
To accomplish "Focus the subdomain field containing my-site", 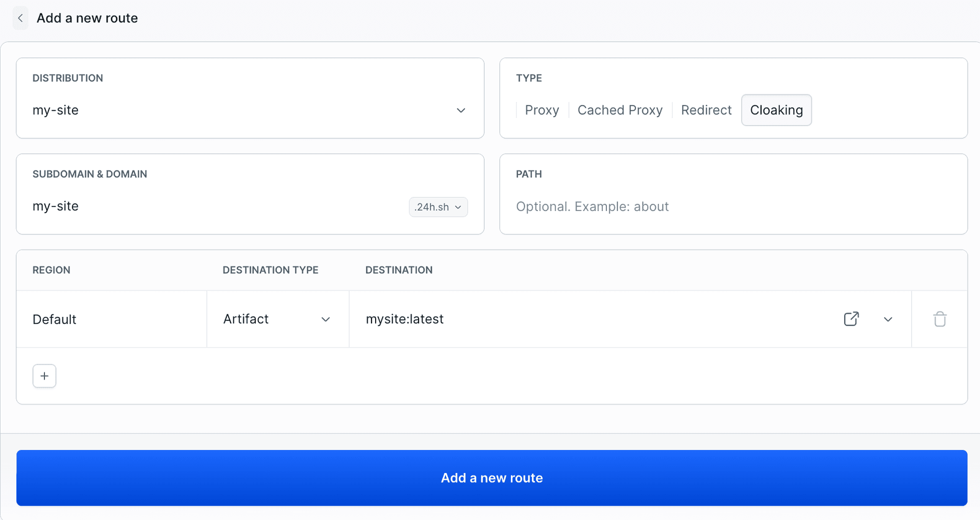I will [217, 206].
